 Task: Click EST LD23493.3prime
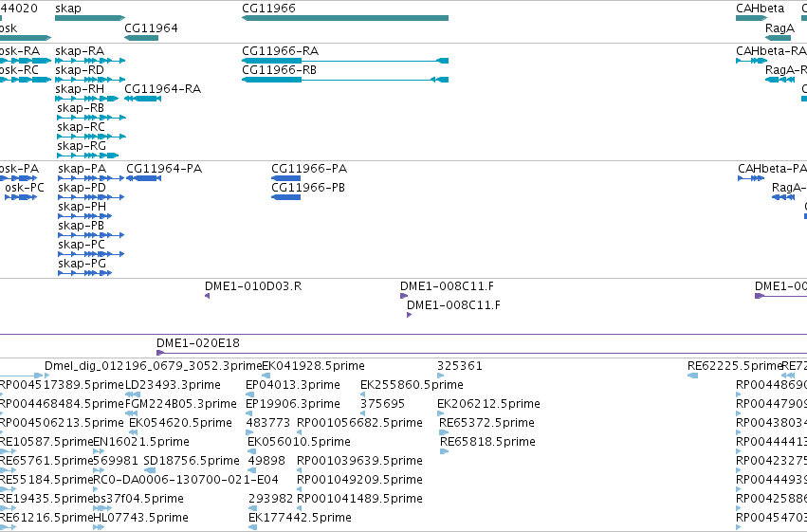[x=133, y=394]
